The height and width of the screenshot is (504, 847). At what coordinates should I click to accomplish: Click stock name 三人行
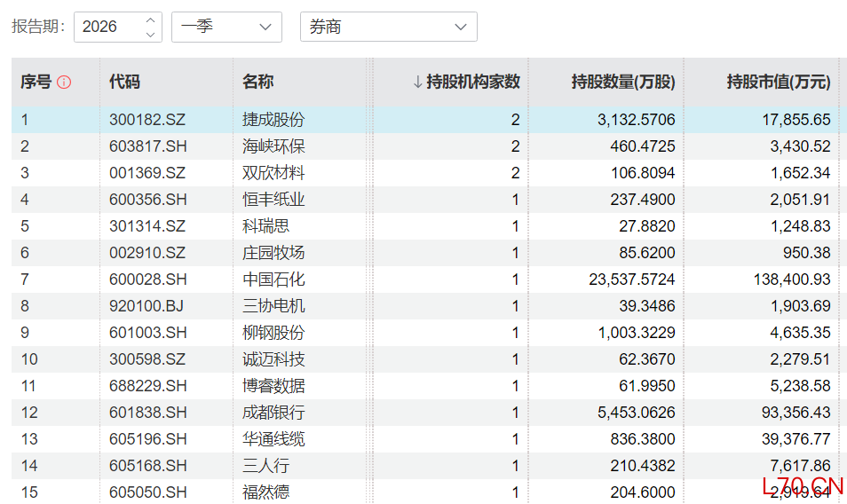pyautogui.click(x=265, y=466)
